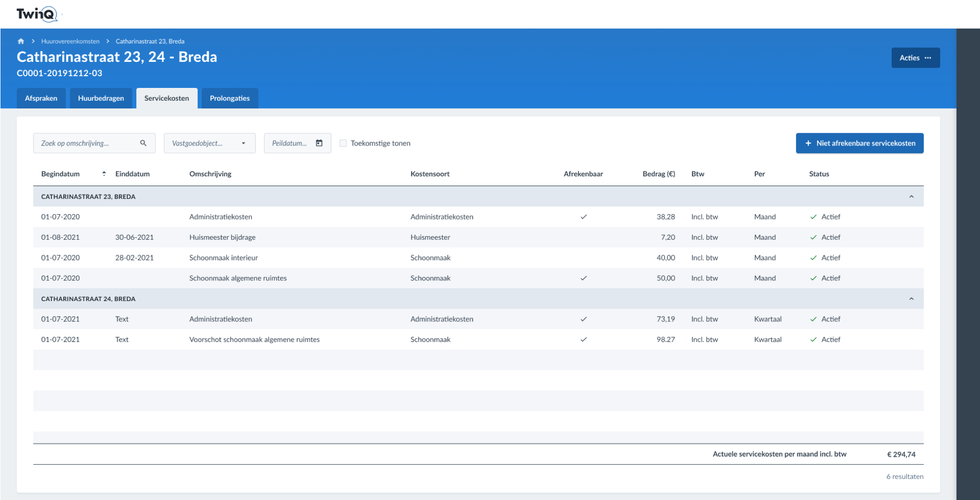Screen dimensions: 980x500
Task: Click the 6 resultaten count text
Action: coord(905,476)
